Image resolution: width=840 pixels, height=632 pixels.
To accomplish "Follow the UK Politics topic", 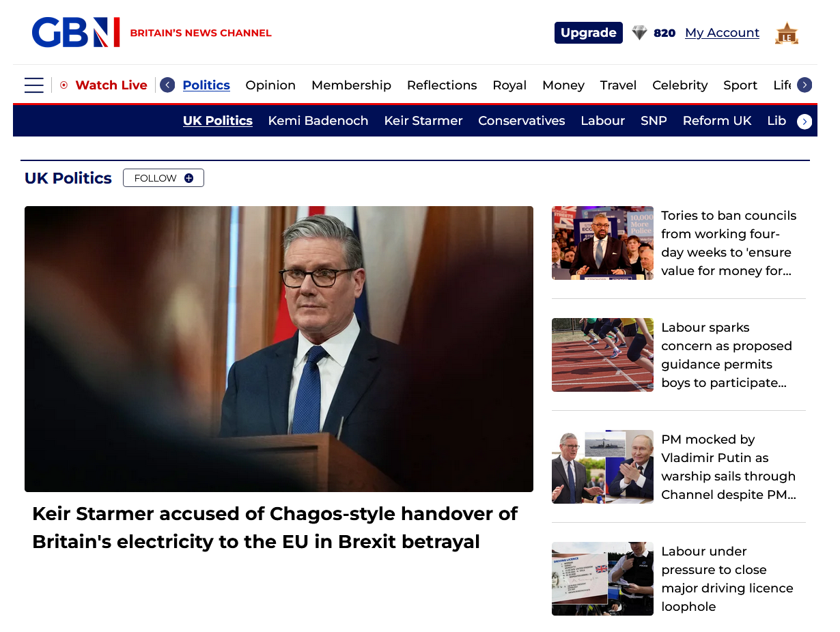I will 163,178.
